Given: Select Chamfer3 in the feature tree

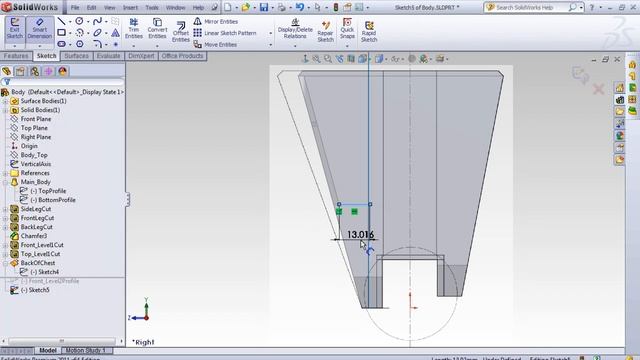Looking at the screenshot, I should tap(29, 236).
